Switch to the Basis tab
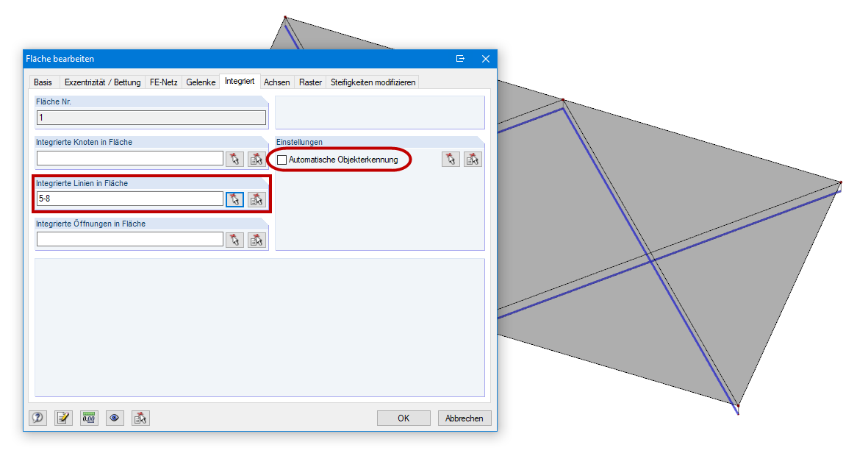This screenshot has height=467, width=868. click(x=43, y=82)
